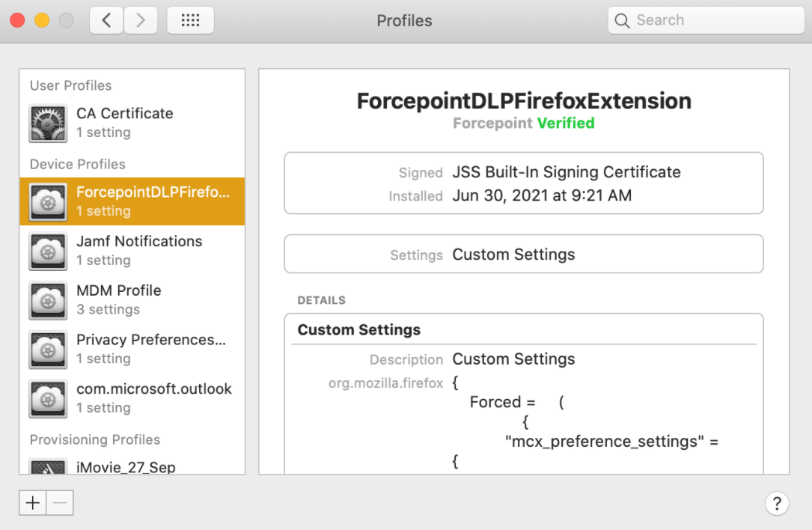Screen dimensions: 812x530
Task: Click the Jamf Notifications profile icon
Action: click(x=48, y=250)
